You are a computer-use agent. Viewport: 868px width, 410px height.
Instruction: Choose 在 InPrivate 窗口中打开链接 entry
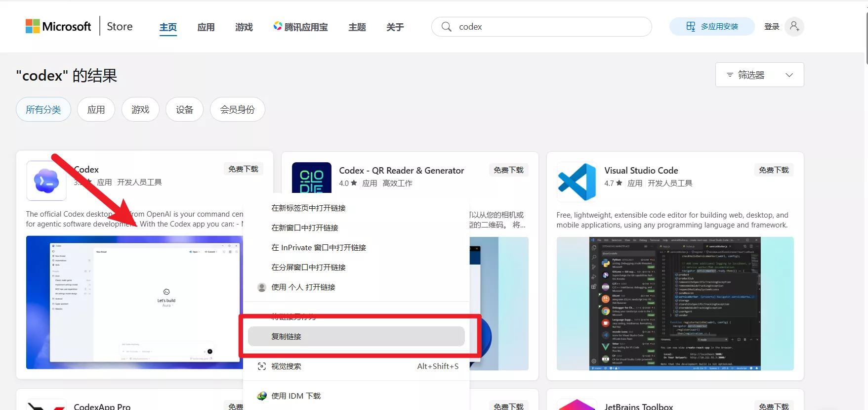(356, 248)
